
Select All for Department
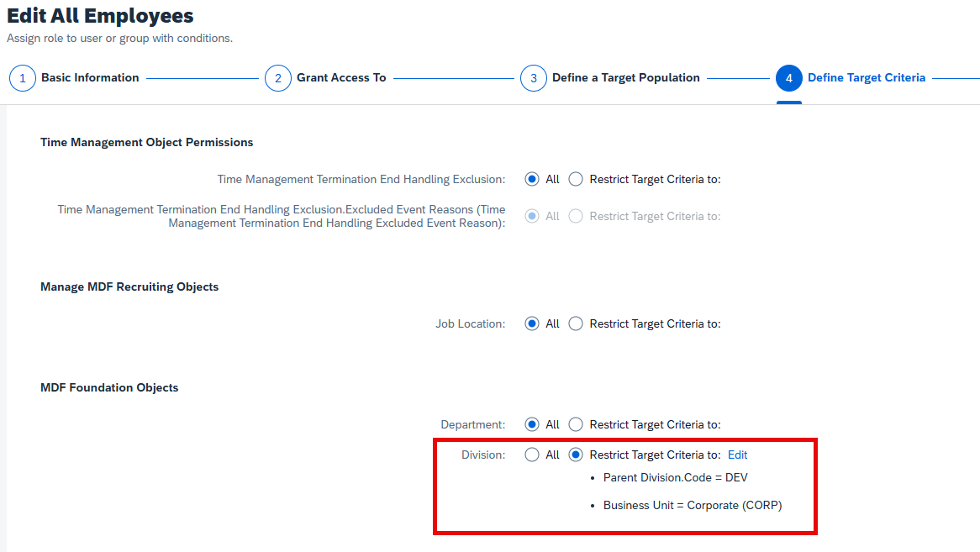click(532, 424)
